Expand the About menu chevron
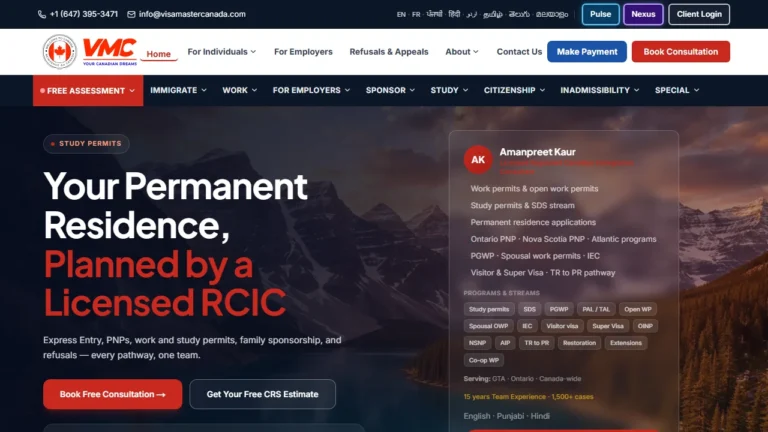This screenshot has height=432, width=768. (476, 51)
